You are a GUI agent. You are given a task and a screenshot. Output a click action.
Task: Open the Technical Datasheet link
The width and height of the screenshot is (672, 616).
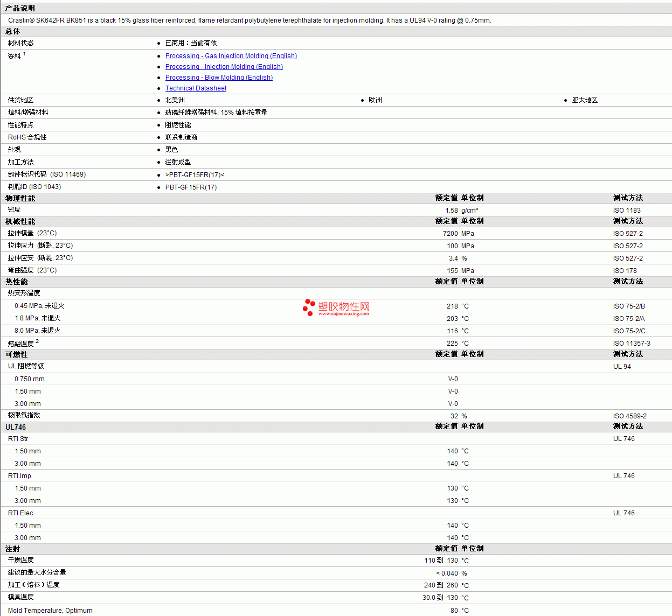[196, 88]
